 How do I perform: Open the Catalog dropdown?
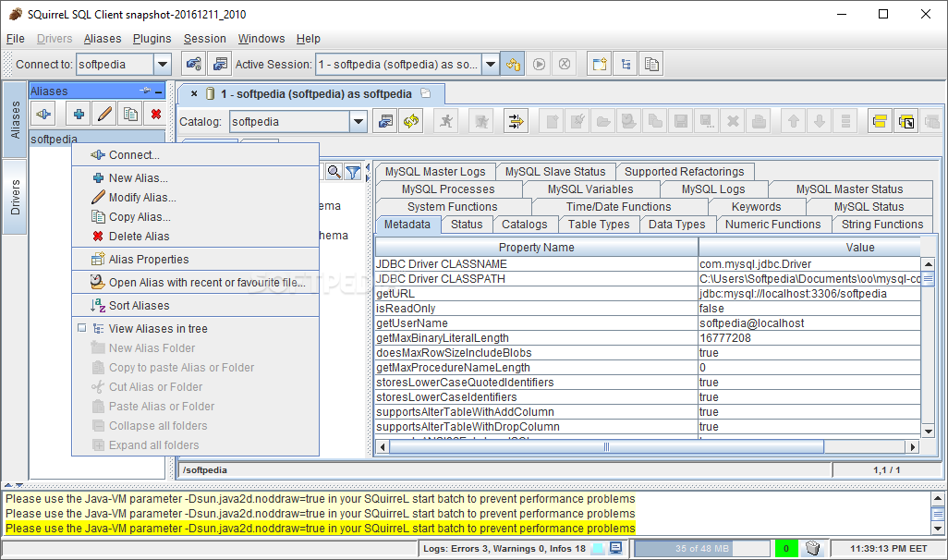pyautogui.click(x=359, y=122)
